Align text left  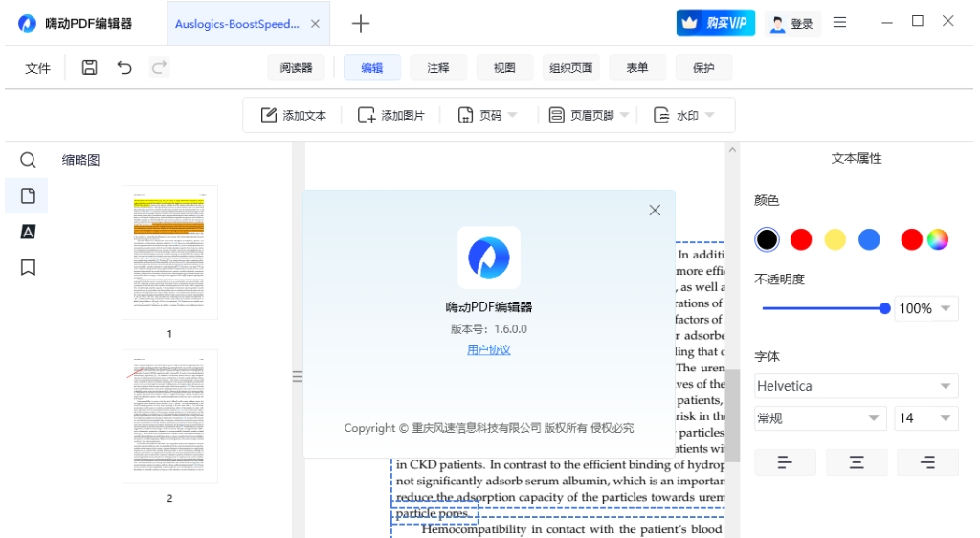tap(785, 462)
